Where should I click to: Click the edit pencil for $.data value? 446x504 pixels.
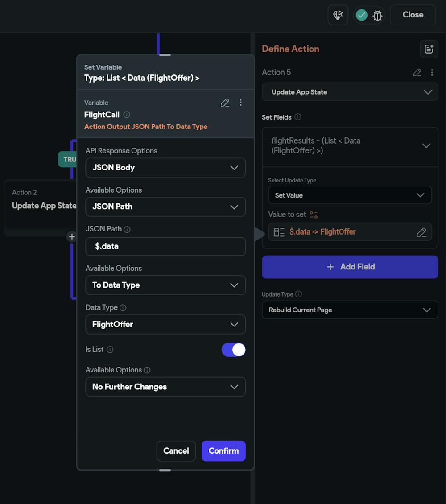tap(421, 232)
